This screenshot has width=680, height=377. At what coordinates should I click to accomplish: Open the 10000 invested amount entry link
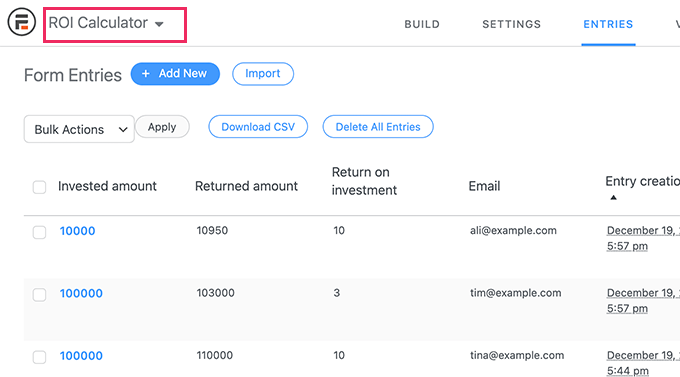pos(77,231)
